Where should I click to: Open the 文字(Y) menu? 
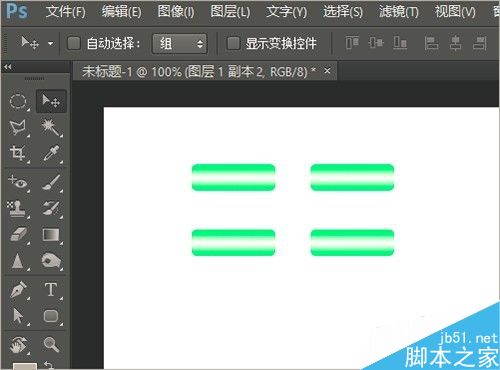tap(286, 12)
